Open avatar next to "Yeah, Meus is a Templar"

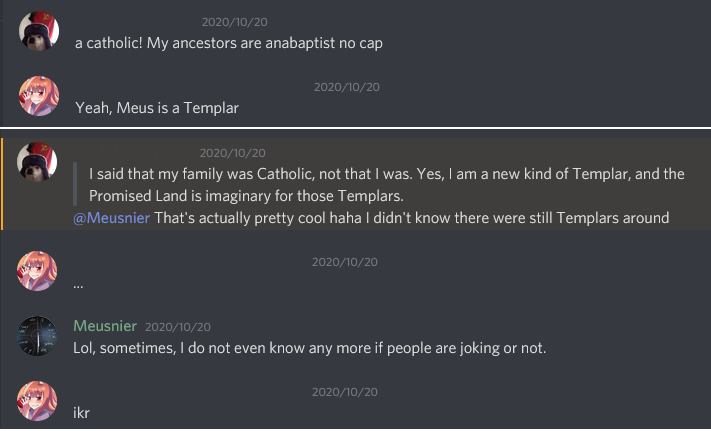[39, 97]
